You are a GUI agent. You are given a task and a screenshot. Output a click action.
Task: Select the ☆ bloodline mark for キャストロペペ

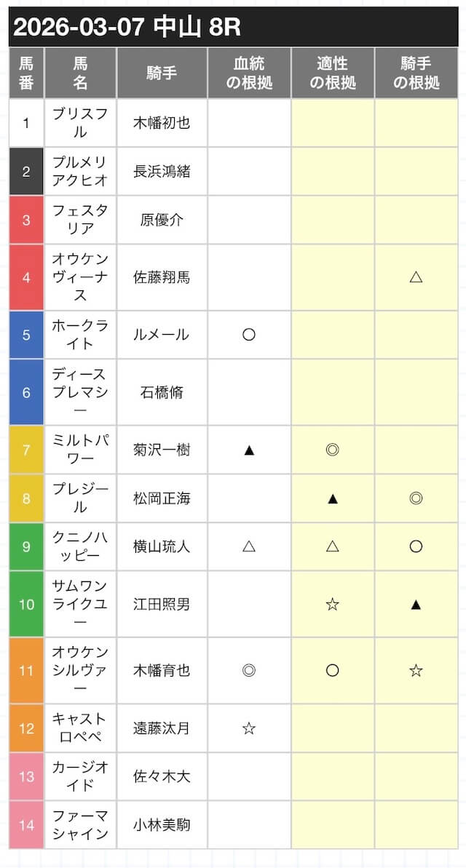pos(249,728)
